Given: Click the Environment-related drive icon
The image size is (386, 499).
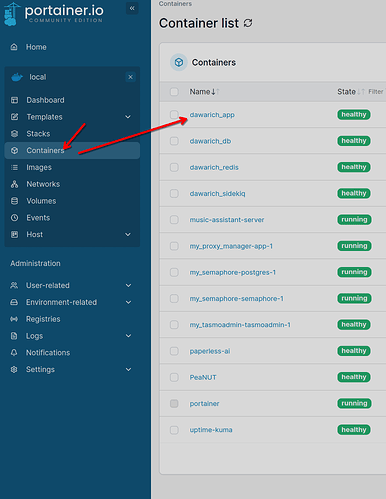Looking at the screenshot, I should [14, 302].
